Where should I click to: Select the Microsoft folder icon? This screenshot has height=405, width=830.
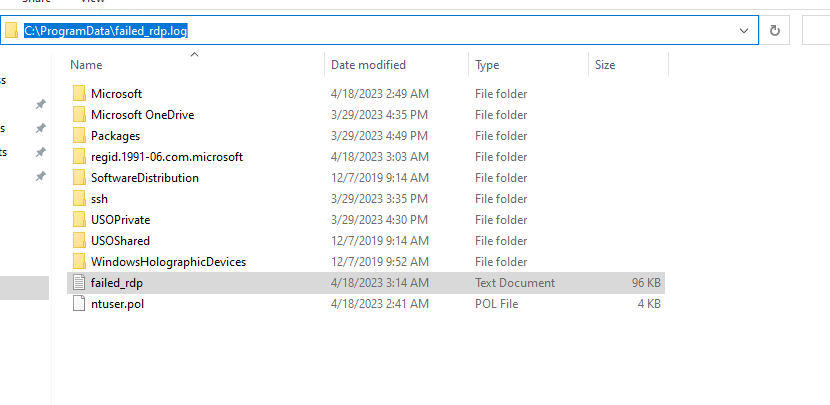pos(79,94)
